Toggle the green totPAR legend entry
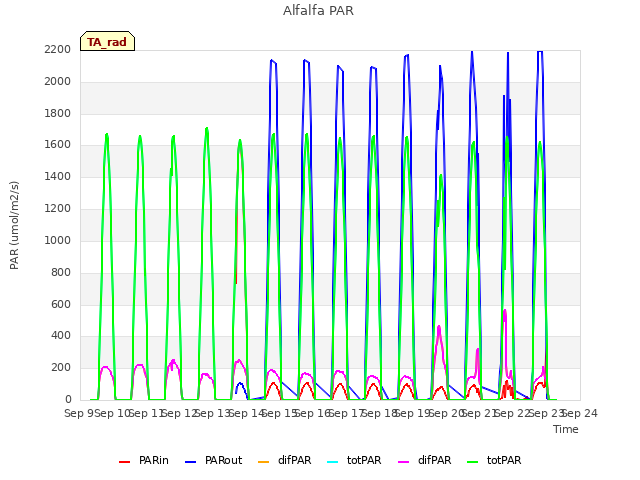 tap(494, 460)
